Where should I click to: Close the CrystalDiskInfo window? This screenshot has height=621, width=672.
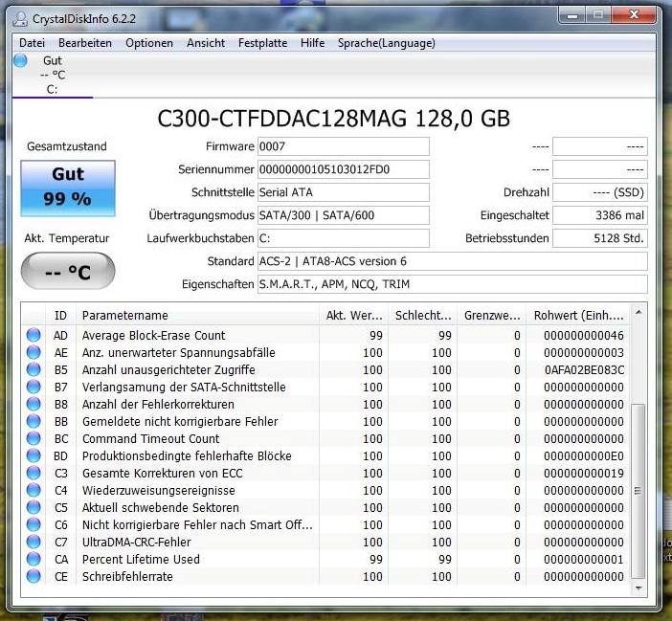pyautogui.click(x=634, y=16)
